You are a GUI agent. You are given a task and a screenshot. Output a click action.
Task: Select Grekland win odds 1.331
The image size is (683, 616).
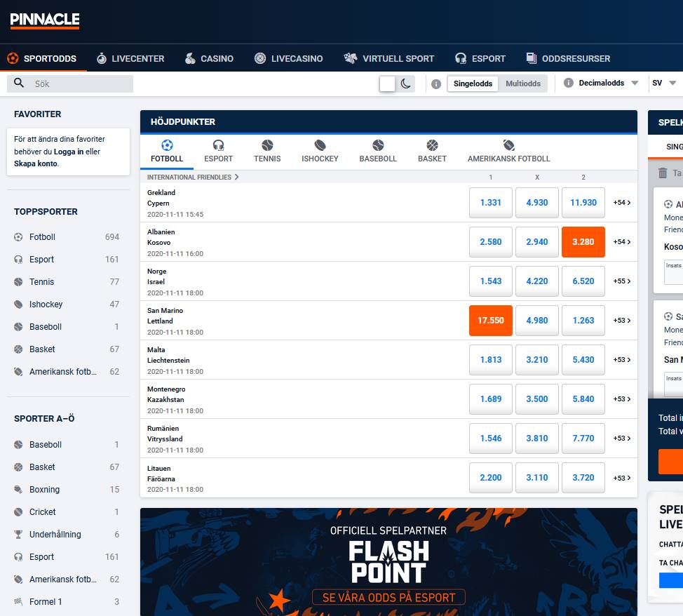coord(490,203)
